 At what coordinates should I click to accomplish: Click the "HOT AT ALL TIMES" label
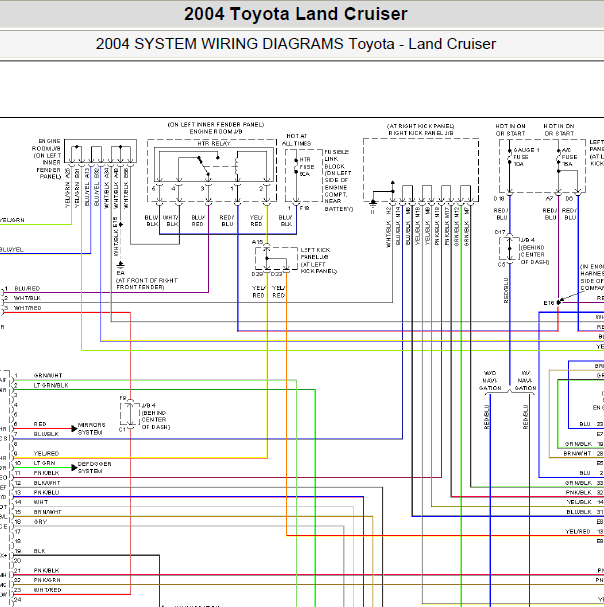(x=297, y=140)
